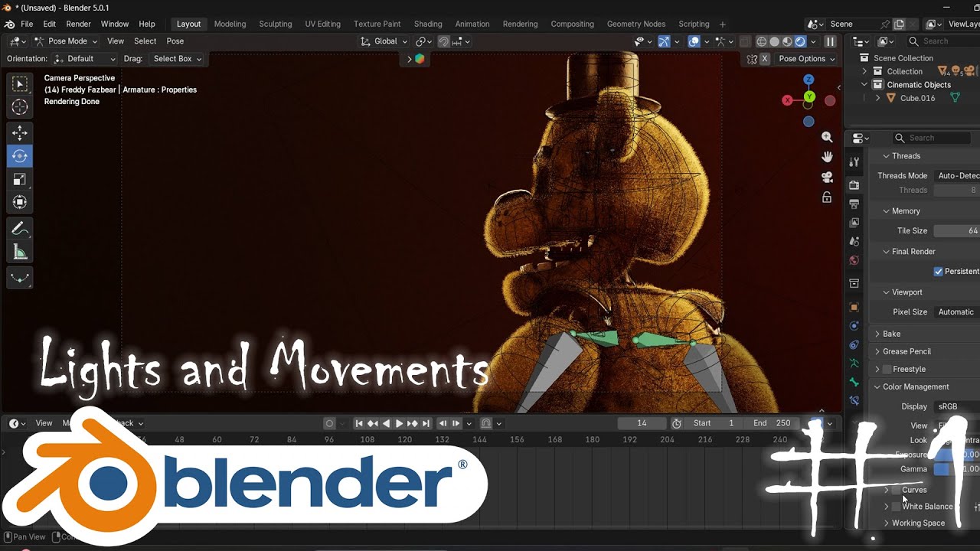Activate the Transform tool
This screenshot has width=980, height=551.
pos(20,202)
